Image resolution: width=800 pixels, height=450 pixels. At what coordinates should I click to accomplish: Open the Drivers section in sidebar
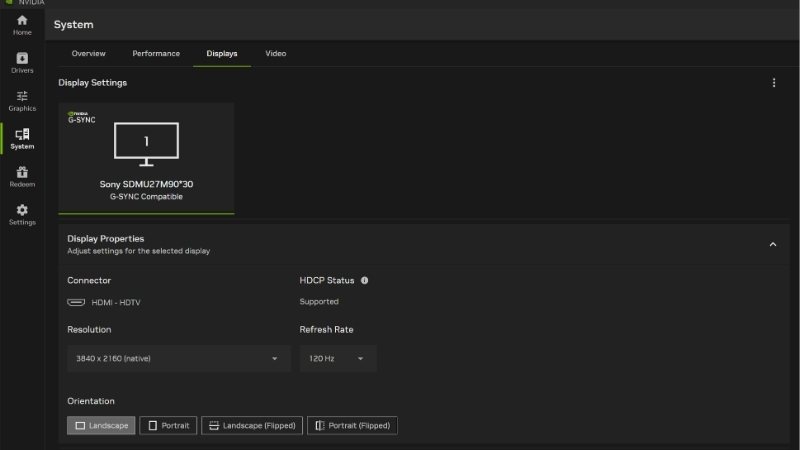click(x=22, y=63)
